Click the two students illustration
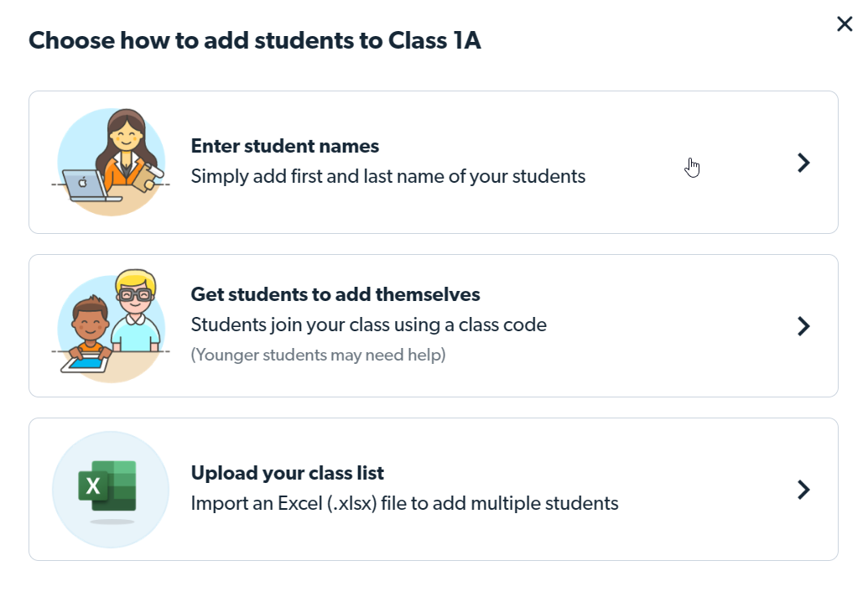Image resolution: width=868 pixels, height=597 pixels. click(x=111, y=325)
